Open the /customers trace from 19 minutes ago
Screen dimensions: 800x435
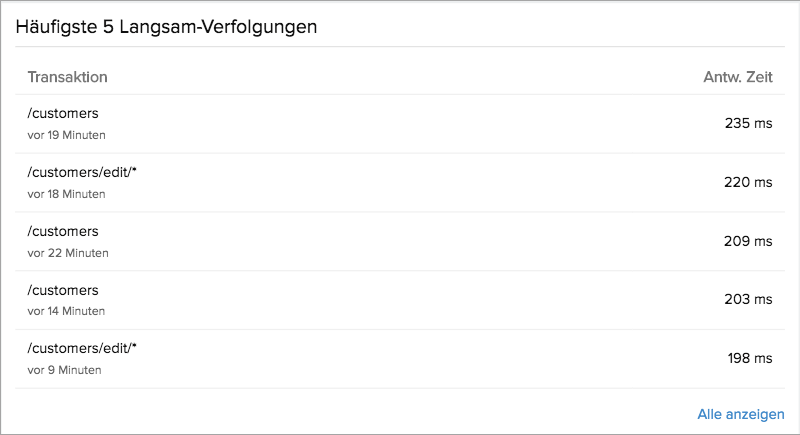click(x=63, y=114)
